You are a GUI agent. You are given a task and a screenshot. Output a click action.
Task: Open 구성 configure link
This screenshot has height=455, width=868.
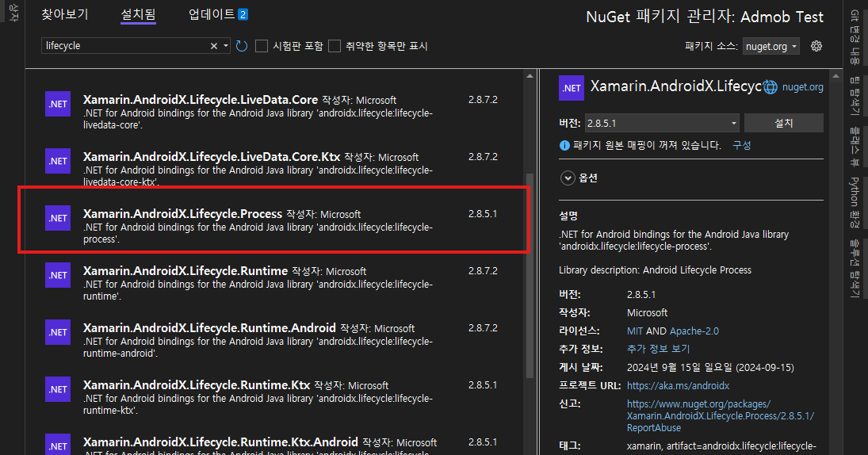tap(741, 146)
